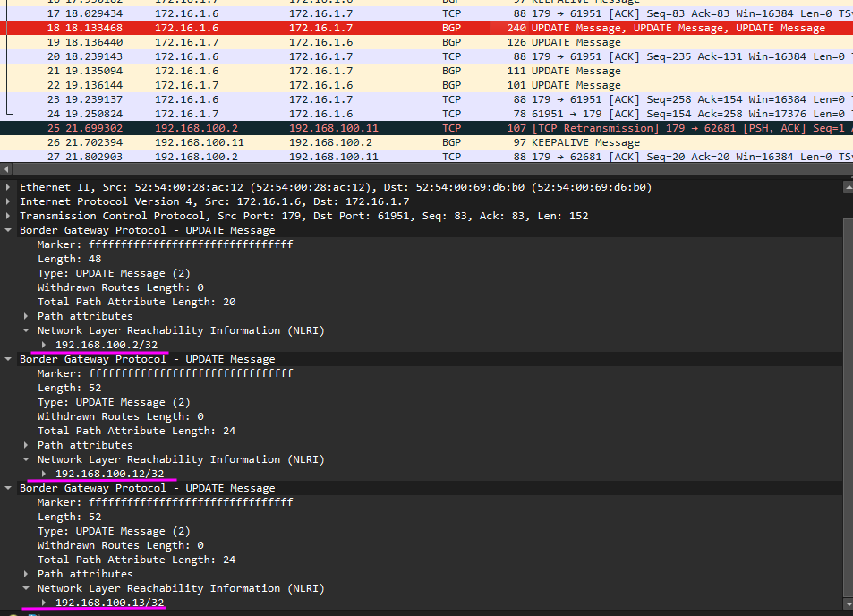Viewport: 853px width, 616px height.
Task: Select packet 21, the 111-byte BGP UPDATE
Action: pyautogui.click(x=426, y=71)
